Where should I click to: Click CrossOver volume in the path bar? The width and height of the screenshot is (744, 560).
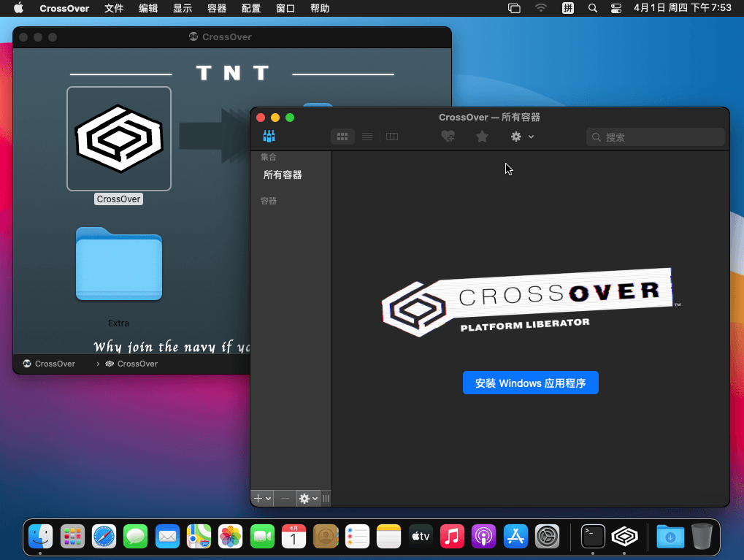(x=49, y=364)
